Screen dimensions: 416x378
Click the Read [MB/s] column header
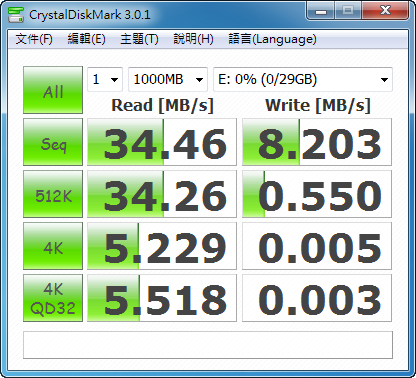(x=162, y=106)
